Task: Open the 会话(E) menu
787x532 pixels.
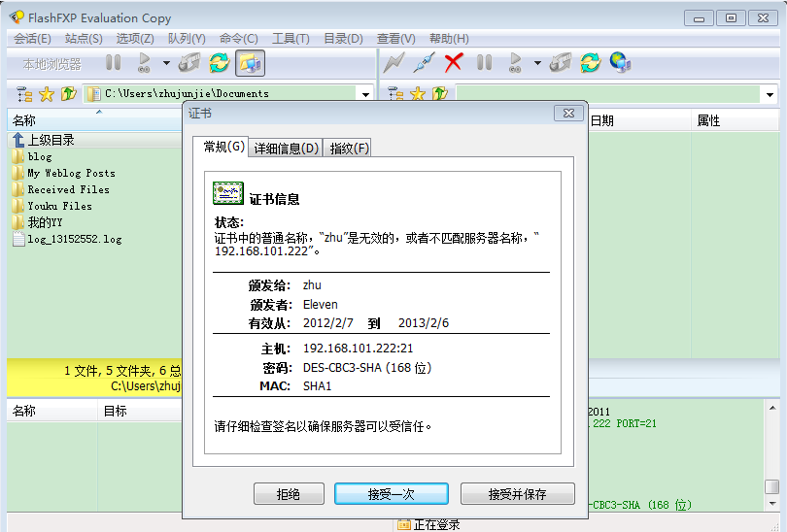Action: click(32, 39)
